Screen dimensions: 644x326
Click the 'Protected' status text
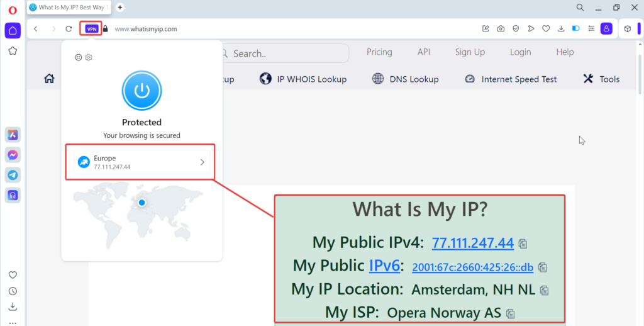(142, 122)
